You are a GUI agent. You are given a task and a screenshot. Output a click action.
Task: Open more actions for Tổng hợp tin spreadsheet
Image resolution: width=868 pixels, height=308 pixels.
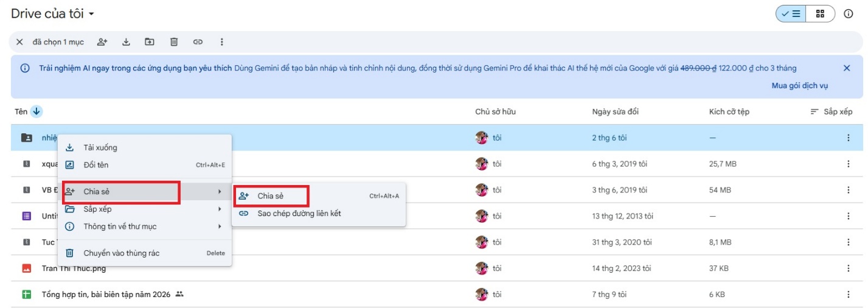(849, 295)
